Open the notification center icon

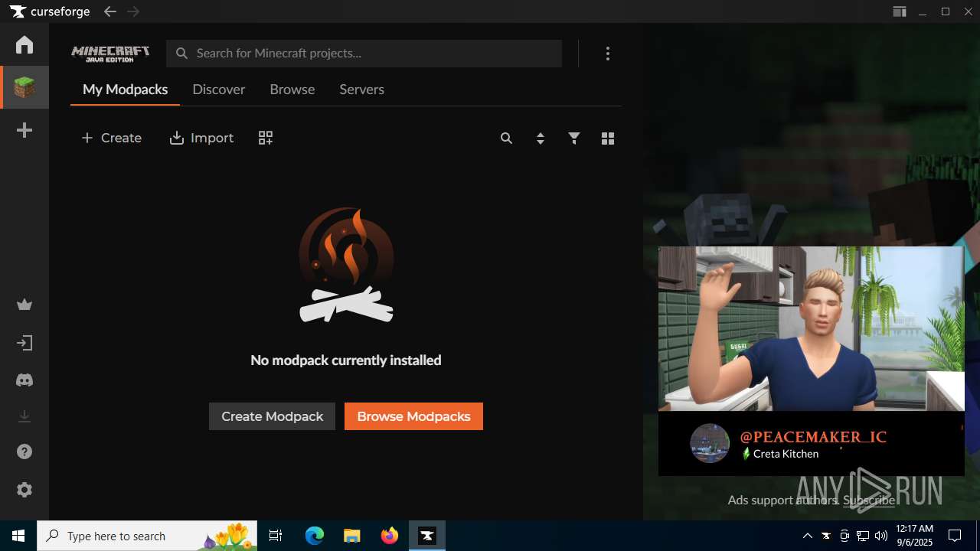[x=955, y=536]
